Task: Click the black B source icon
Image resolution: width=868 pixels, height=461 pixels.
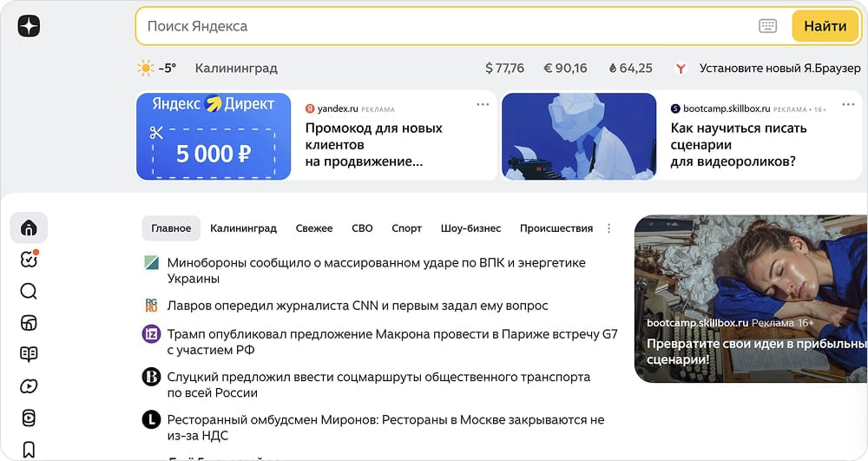Action: pos(151,377)
